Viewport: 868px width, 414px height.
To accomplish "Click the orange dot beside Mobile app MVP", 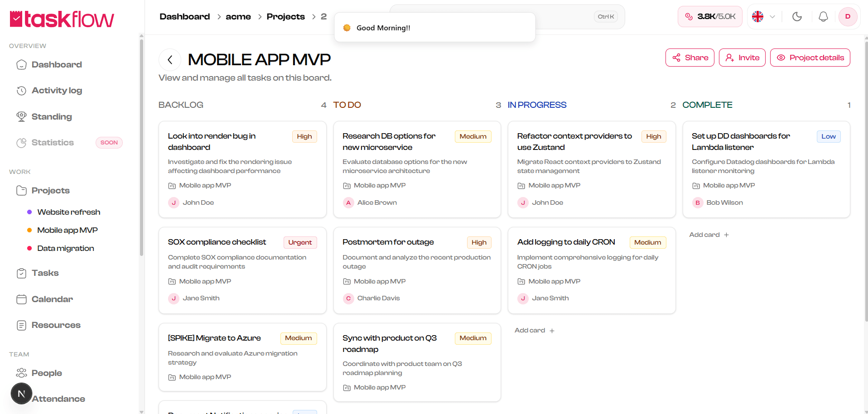I will pos(29,230).
